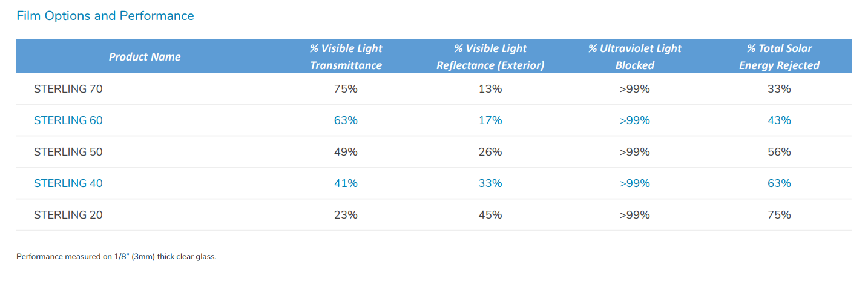Select the STERLING 20 product name
Viewport: 868px width, 287px height.
tap(68, 215)
